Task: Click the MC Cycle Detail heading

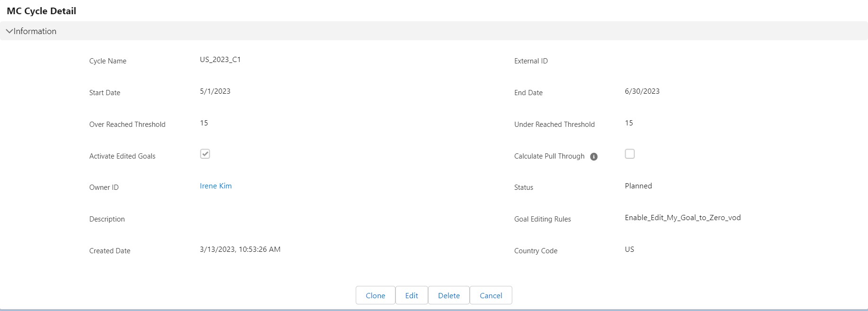Action: coord(42,11)
